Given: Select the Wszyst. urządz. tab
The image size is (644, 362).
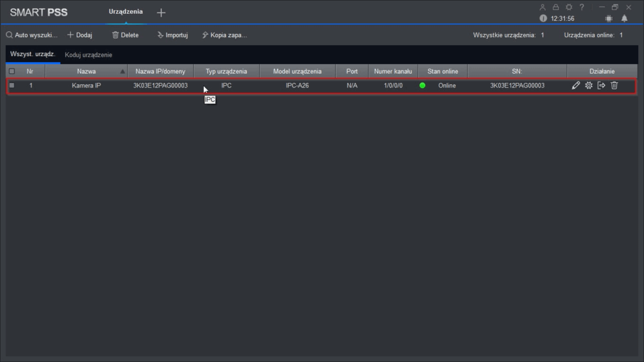Looking at the screenshot, I should (x=33, y=55).
